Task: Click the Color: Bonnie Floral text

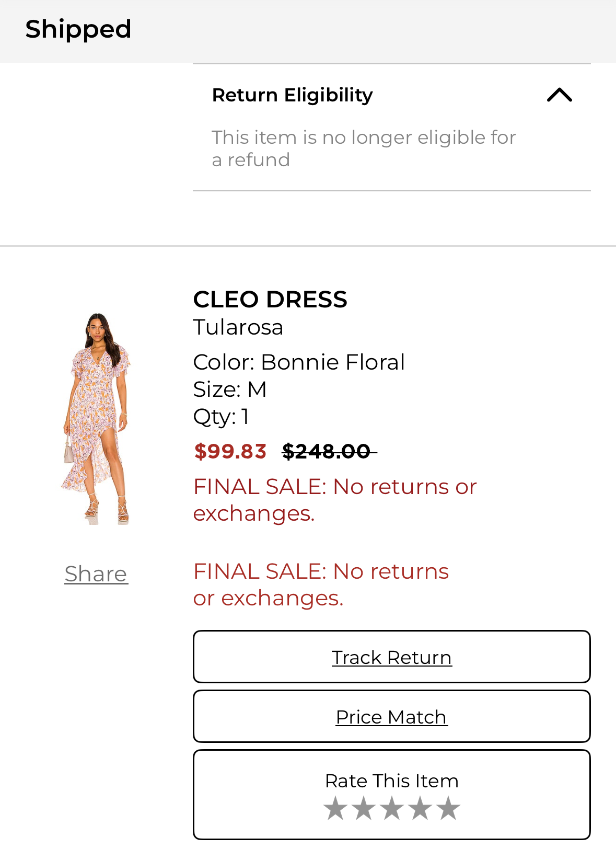Action: click(299, 362)
